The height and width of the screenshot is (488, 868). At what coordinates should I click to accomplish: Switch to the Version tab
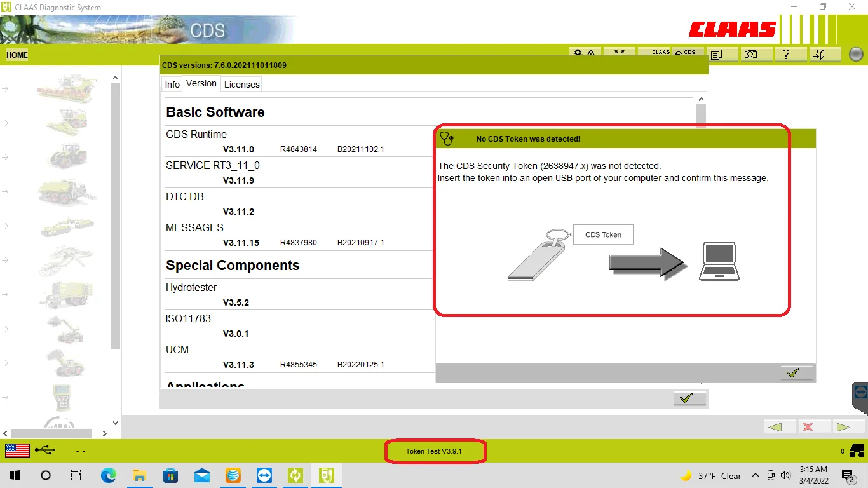point(201,84)
